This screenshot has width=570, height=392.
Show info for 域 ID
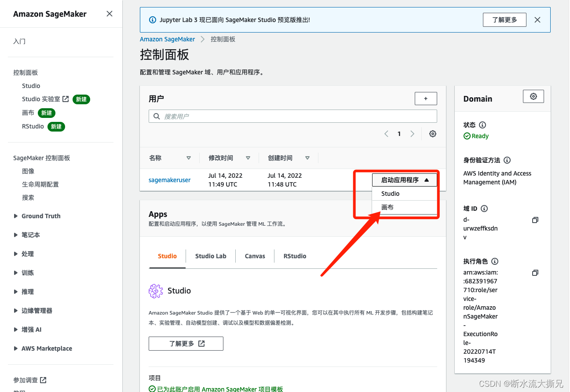click(x=484, y=209)
